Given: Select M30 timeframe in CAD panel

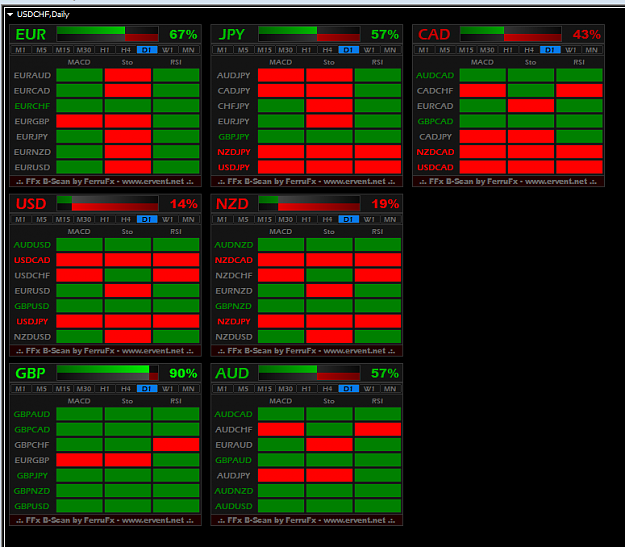Looking at the screenshot, I should point(487,50).
